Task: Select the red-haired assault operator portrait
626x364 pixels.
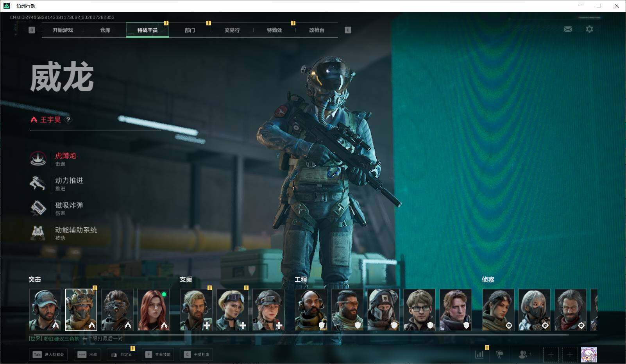Action: [x=154, y=310]
